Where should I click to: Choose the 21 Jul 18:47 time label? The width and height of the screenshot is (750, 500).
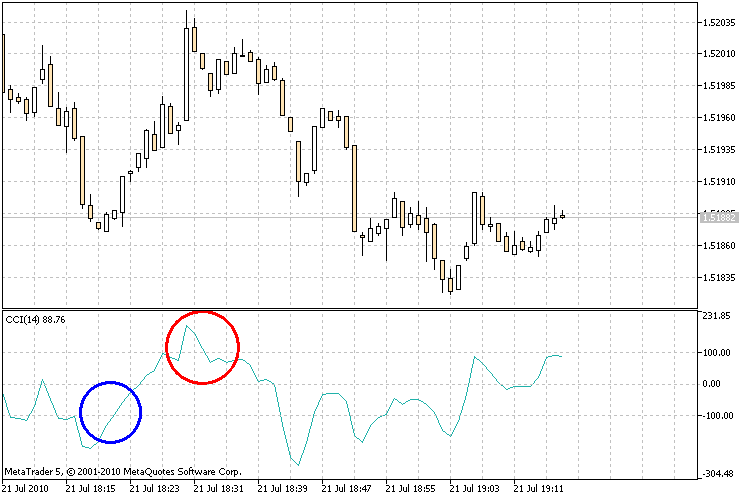coord(346,489)
